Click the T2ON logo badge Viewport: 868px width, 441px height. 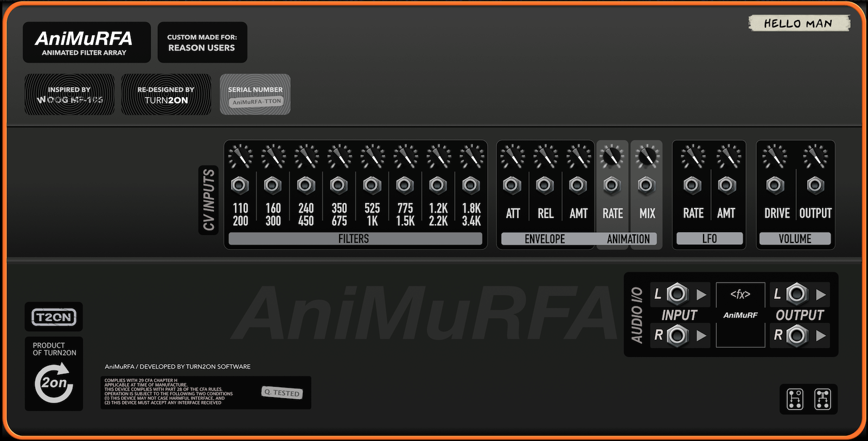pos(54,317)
